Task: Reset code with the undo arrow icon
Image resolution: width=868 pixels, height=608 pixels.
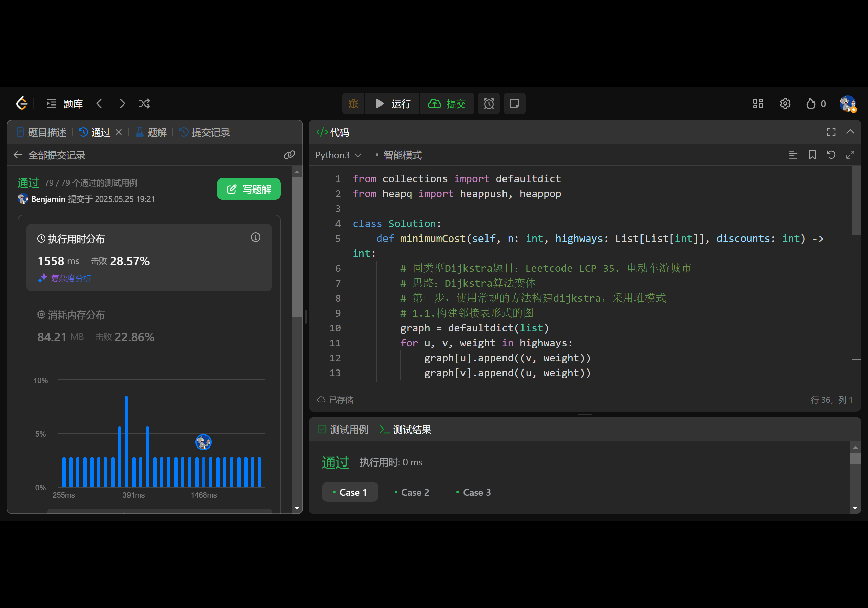Action: 831,155
